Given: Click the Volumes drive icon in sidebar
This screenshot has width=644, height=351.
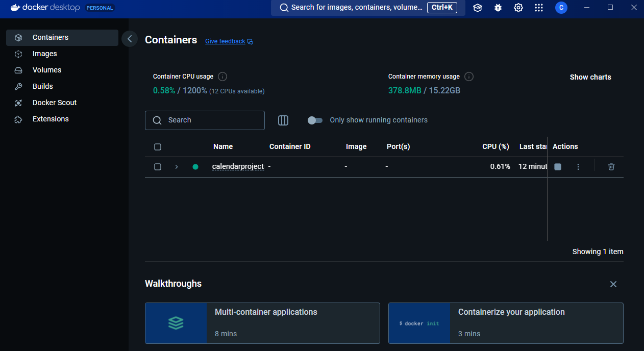Looking at the screenshot, I should click(x=18, y=70).
